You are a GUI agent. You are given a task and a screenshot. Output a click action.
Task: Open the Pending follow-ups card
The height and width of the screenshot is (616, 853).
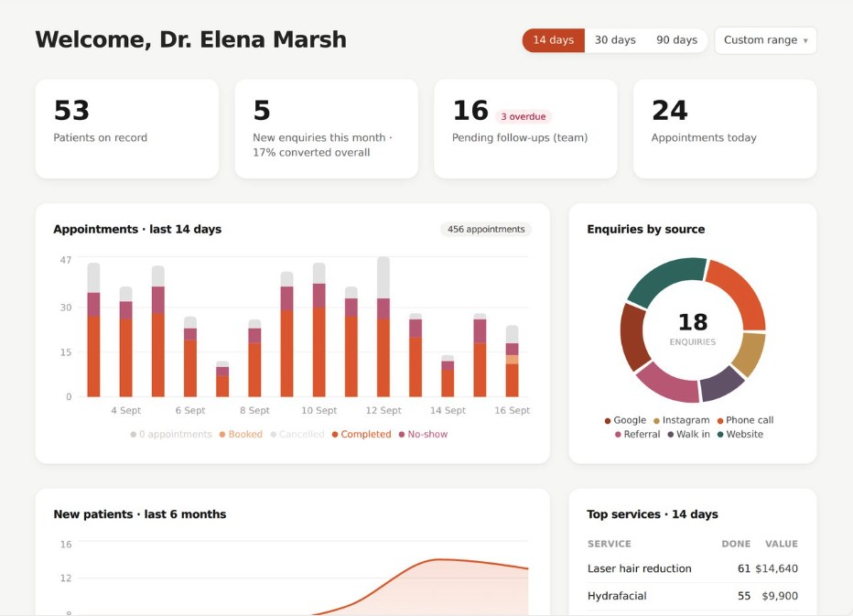(525, 128)
